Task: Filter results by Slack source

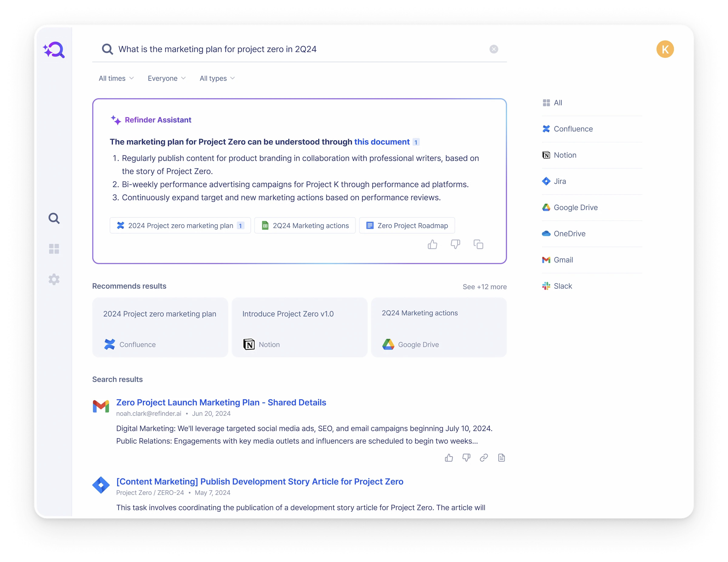Action: click(562, 286)
